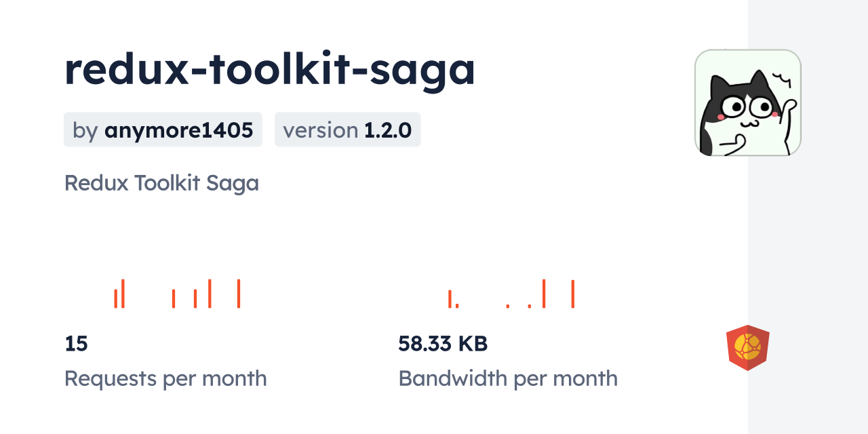Click the "Redux Toolkit Saga" description text
Image resolution: width=868 pixels, height=434 pixels.
(161, 183)
